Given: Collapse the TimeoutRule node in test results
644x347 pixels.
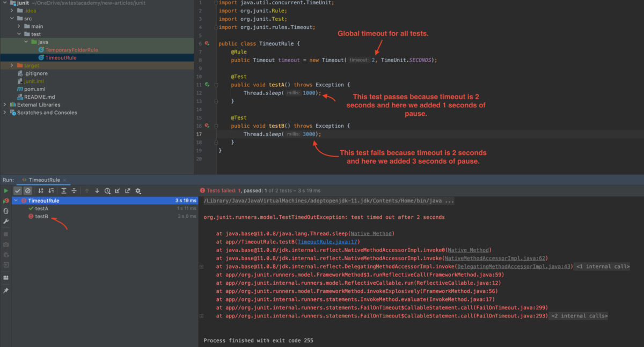Looking at the screenshot, I should [16, 200].
